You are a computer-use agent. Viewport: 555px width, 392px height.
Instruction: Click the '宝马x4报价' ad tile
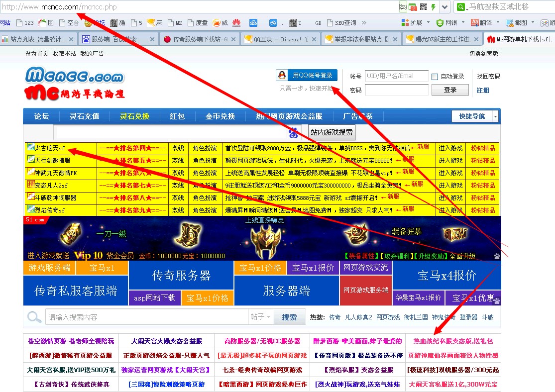pyautogui.click(x=446, y=275)
